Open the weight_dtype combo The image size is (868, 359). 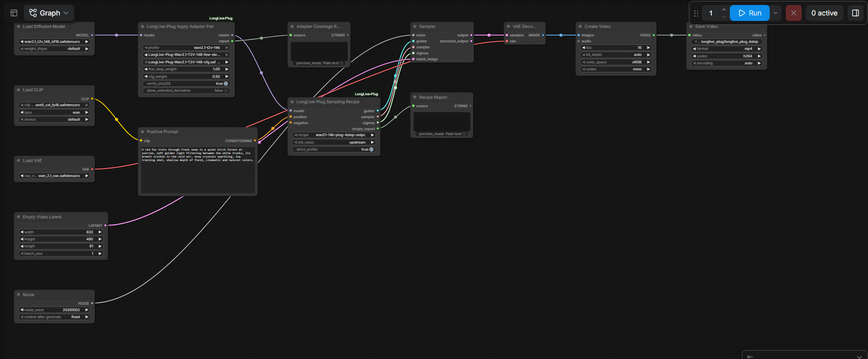click(x=54, y=49)
